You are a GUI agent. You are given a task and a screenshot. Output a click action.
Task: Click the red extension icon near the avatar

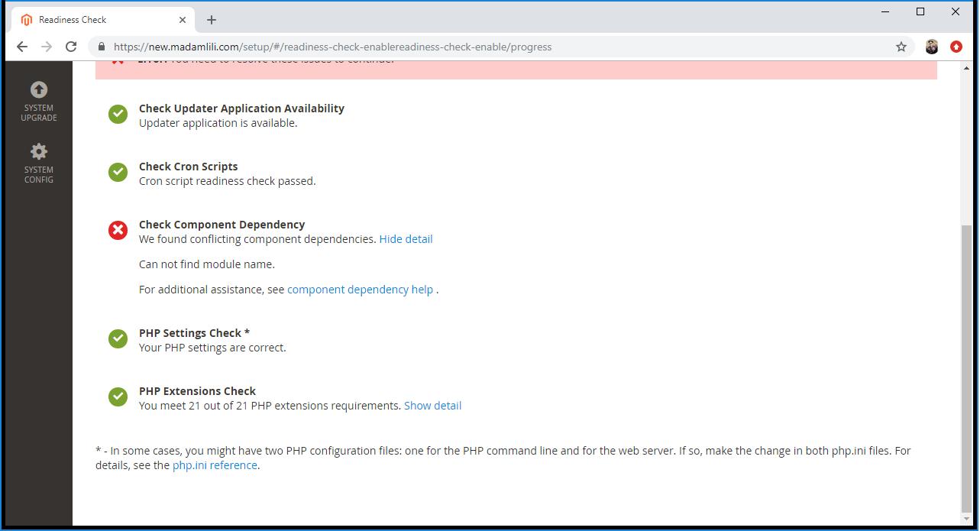point(956,47)
